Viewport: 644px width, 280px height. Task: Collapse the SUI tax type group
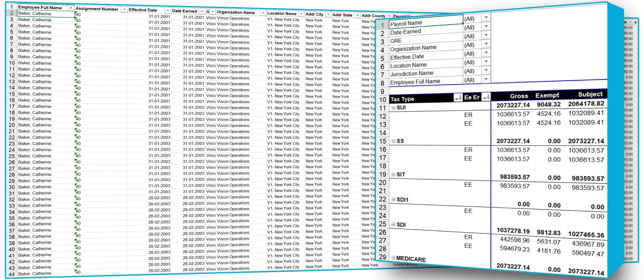tap(393, 108)
